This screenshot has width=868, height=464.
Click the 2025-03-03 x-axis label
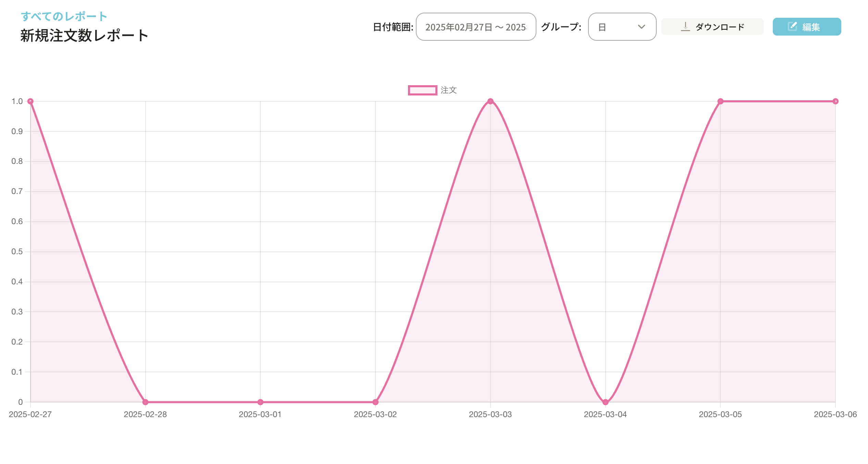click(490, 414)
